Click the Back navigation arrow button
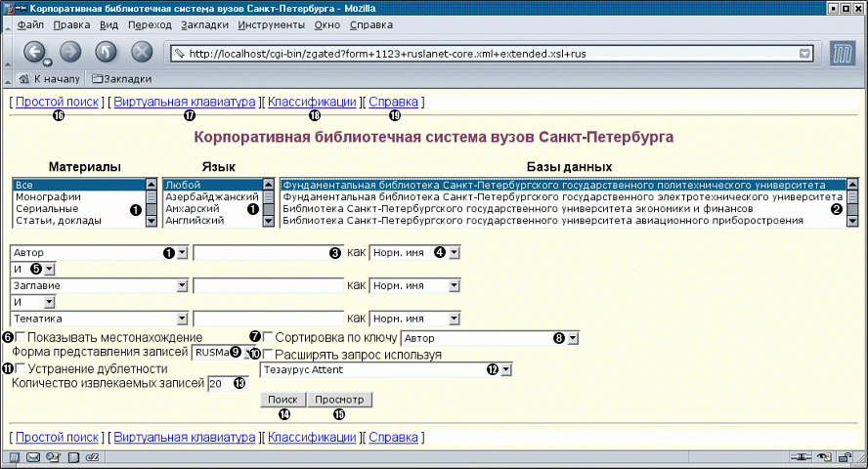The image size is (868, 469). coord(34,53)
